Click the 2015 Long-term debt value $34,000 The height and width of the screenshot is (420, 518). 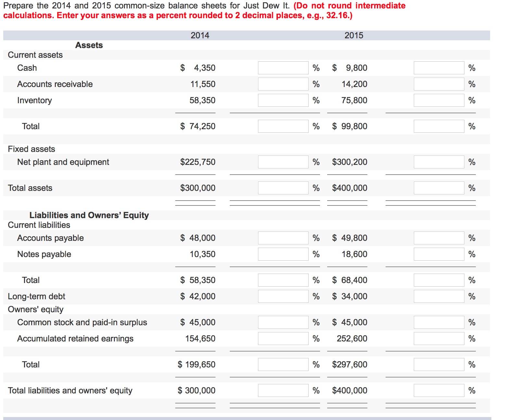click(350, 296)
